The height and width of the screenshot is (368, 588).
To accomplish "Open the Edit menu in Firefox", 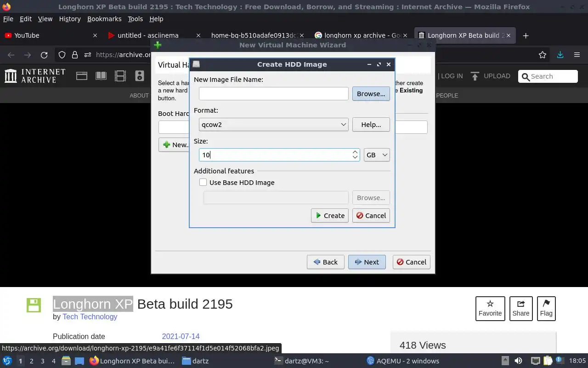I will point(26,19).
